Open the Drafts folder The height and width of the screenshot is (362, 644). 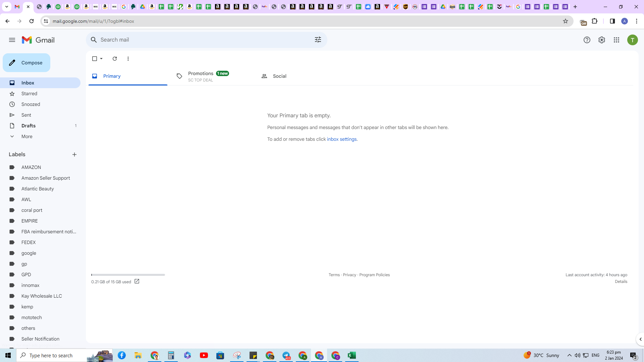point(40,126)
